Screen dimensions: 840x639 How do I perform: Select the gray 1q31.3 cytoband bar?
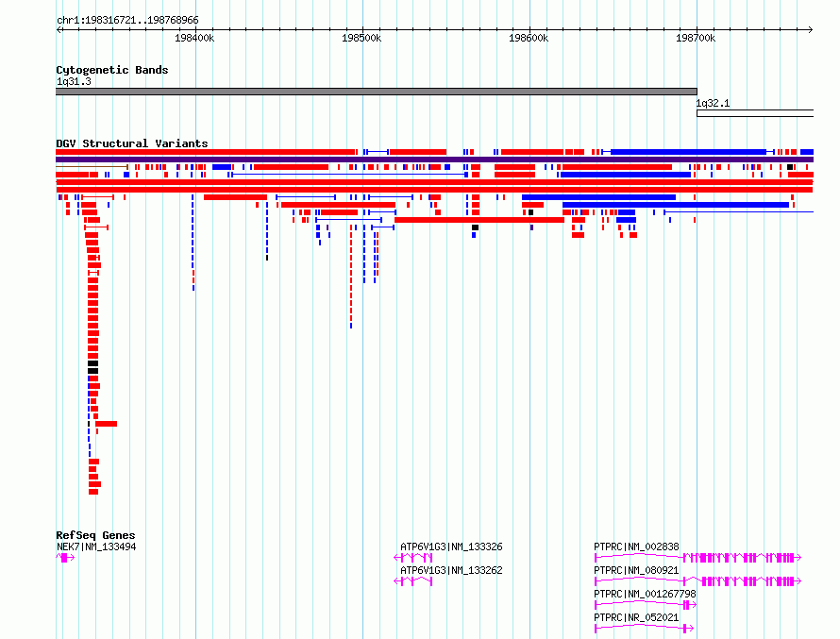click(x=377, y=92)
